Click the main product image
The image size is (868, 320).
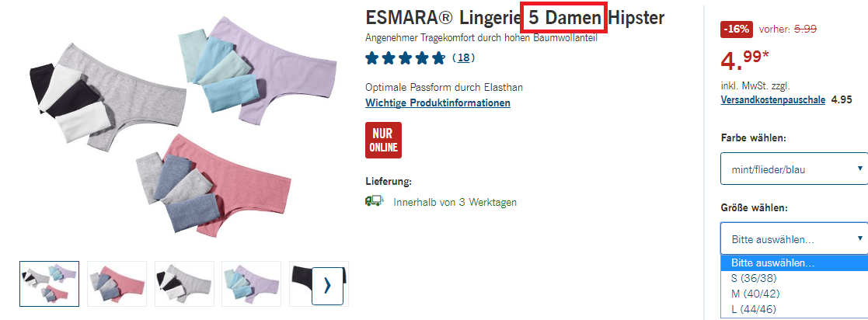click(183, 127)
